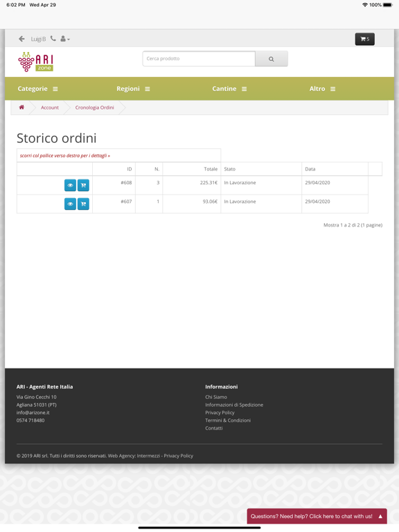Viewport: 399px width, 532px height.
Task: View details of order #607
Action: tap(70, 204)
